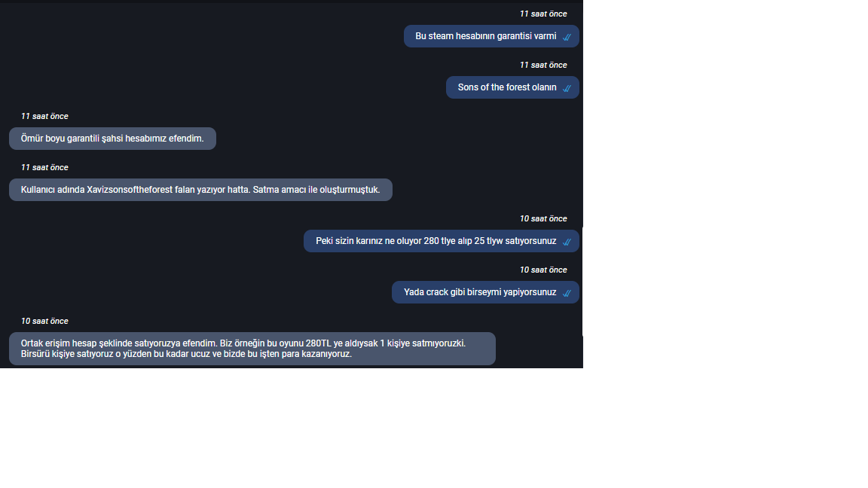Click 'Satma amacı ile oluşturmuştuk' text

(316, 190)
